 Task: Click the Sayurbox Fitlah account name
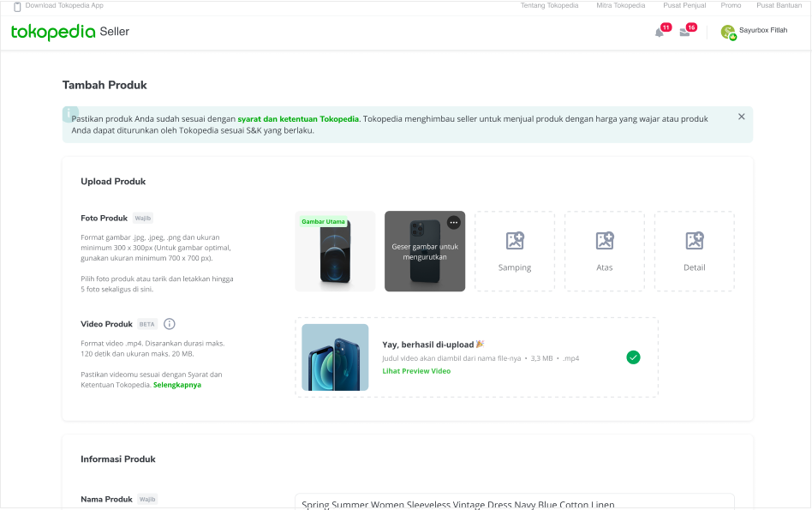tap(763, 30)
